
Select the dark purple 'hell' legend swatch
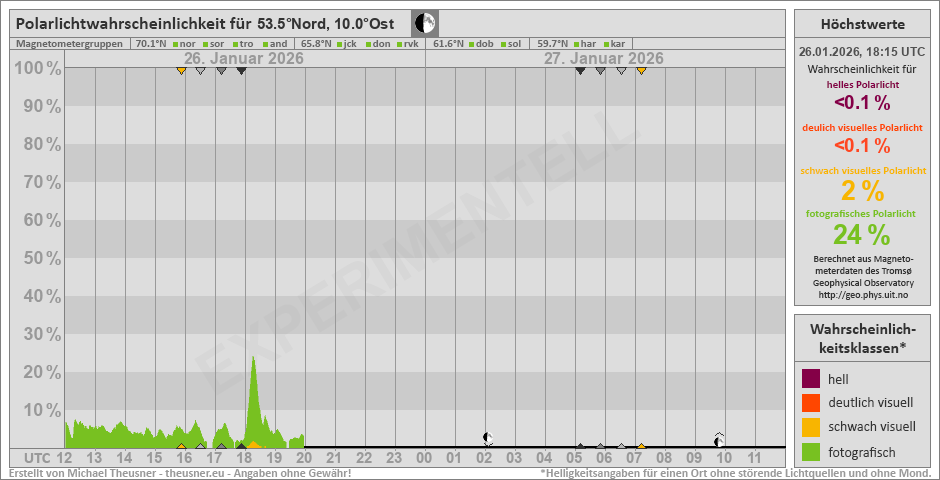811,379
